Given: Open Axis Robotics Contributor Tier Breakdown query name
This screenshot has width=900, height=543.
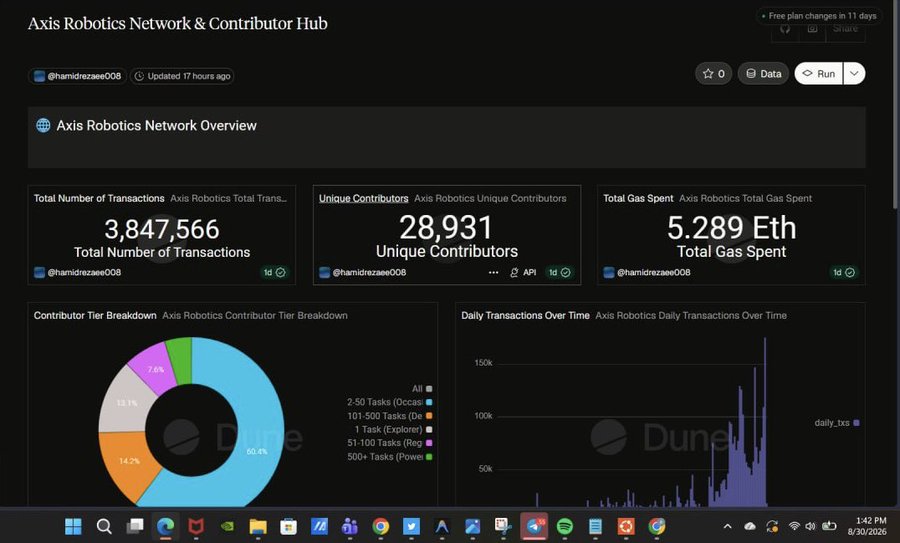Looking at the screenshot, I should point(255,315).
